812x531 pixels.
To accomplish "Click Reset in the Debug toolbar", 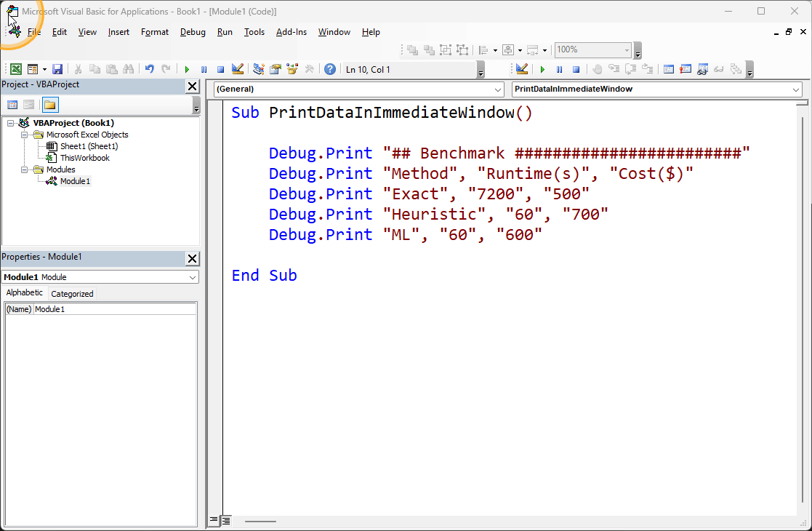I will click(576, 69).
